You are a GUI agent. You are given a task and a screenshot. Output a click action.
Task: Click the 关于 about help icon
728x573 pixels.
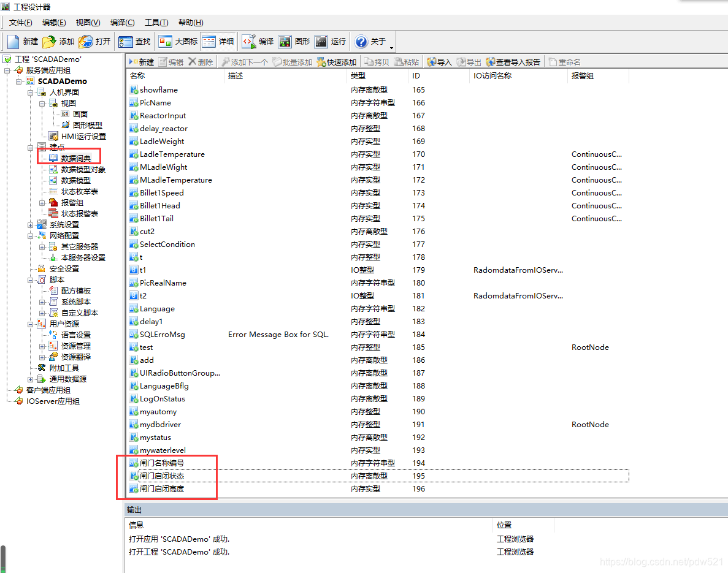[x=361, y=42]
